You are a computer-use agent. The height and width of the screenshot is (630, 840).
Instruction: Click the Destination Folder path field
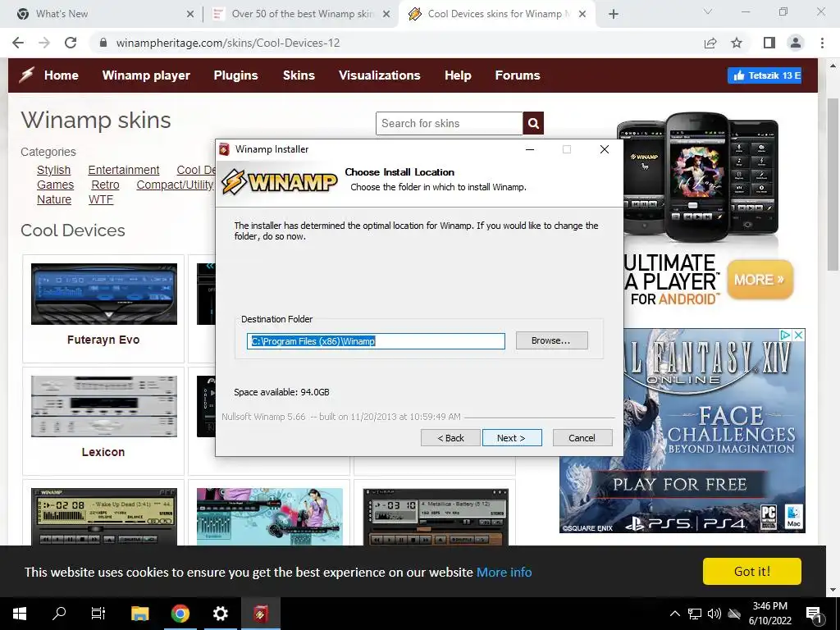[376, 341]
